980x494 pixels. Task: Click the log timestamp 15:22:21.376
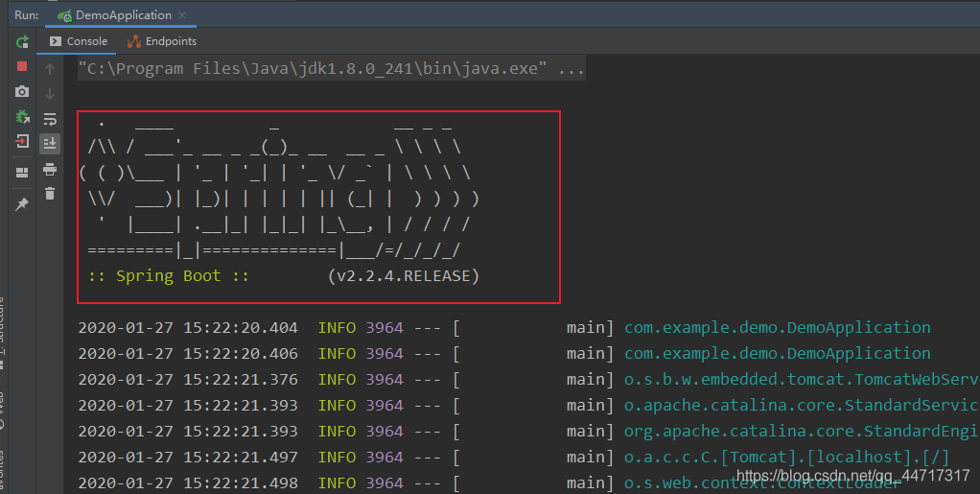point(241,380)
